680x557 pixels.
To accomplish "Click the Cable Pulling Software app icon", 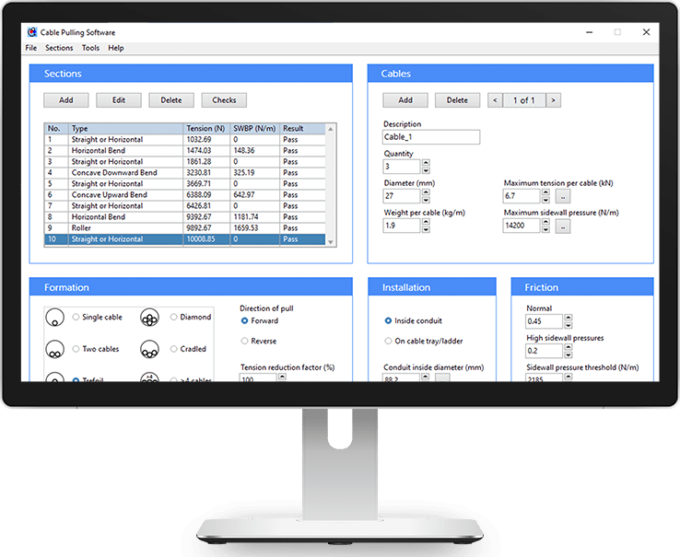I will pos(32,32).
